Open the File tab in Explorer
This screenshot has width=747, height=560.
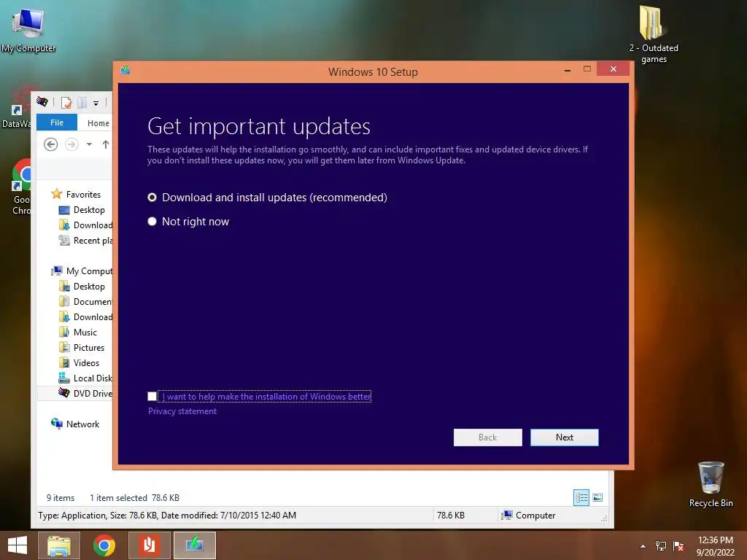pos(57,122)
